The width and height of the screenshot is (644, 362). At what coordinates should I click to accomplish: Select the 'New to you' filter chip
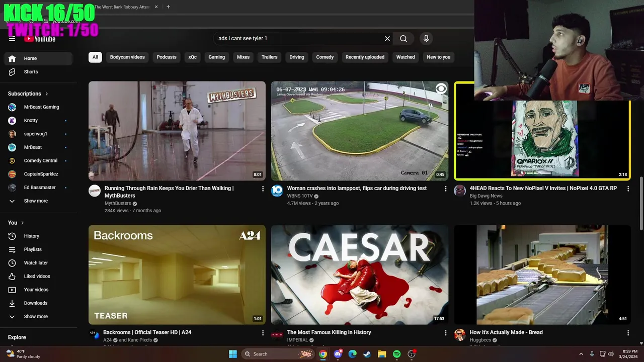click(x=439, y=57)
